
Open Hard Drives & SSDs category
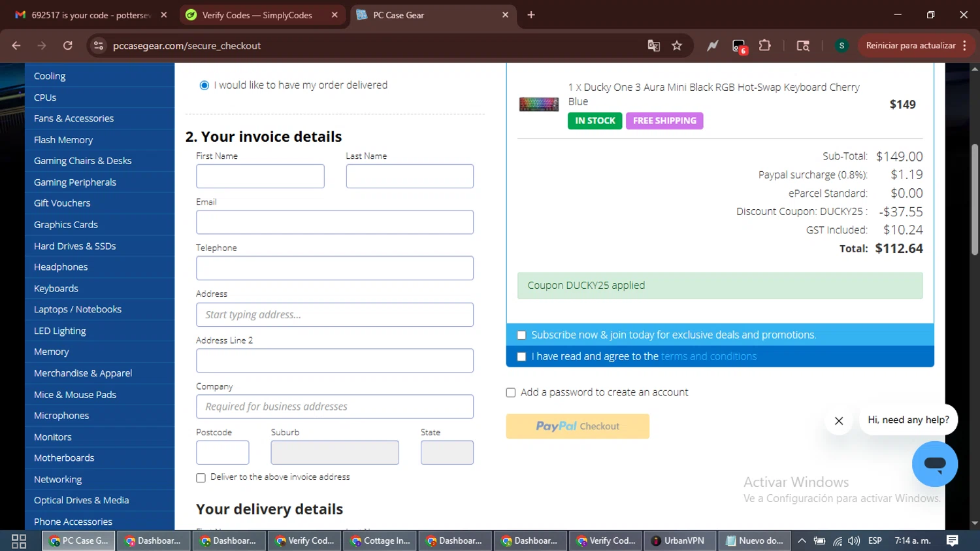tap(75, 246)
